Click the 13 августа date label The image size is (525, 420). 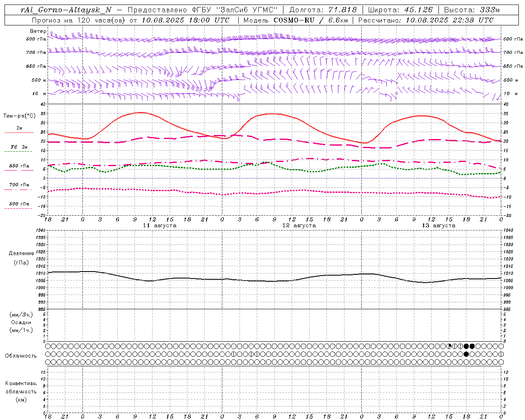click(x=438, y=226)
